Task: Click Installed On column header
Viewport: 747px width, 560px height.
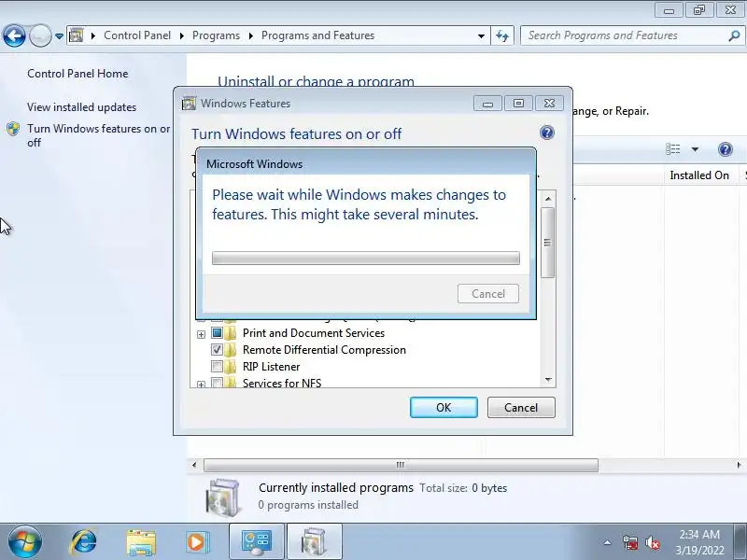Action: click(699, 175)
